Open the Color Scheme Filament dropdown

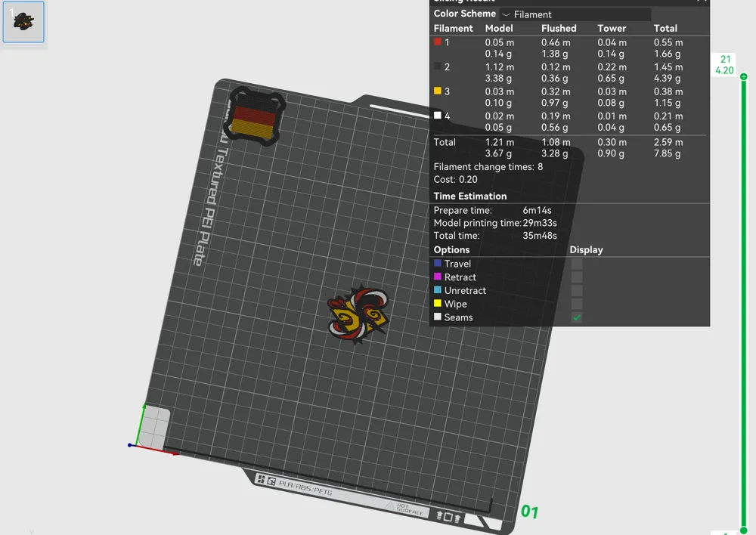[x=575, y=14]
